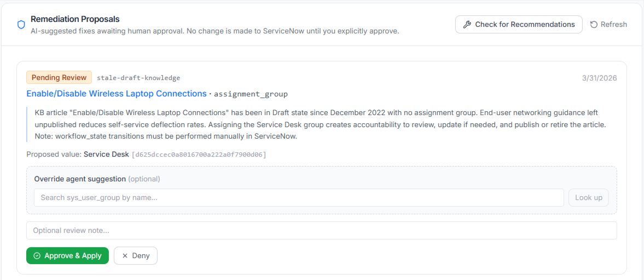This screenshot has height=280, width=644.
Task: Click the wrench icon in Check for Recommendations
Action: (x=467, y=24)
